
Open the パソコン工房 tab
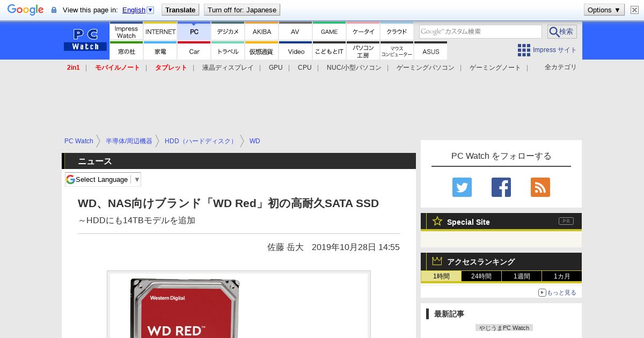[363, 51]
